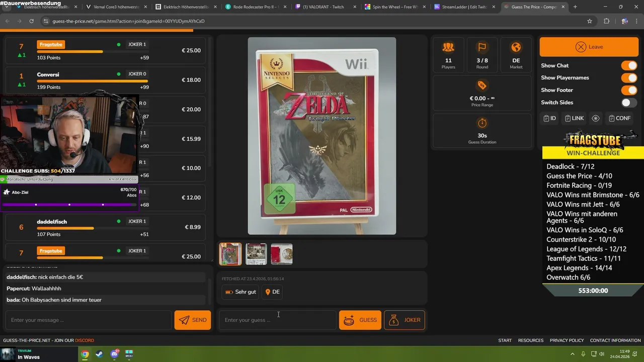Click daddelfisch's orange points bar
This screenshot has height=362, width=644.
65,228
